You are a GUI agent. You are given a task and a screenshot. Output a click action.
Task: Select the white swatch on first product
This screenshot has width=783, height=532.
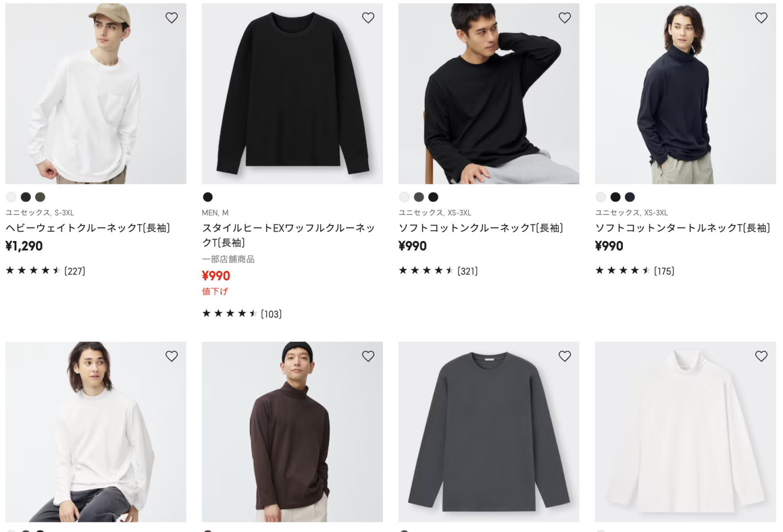click(11, 197)
